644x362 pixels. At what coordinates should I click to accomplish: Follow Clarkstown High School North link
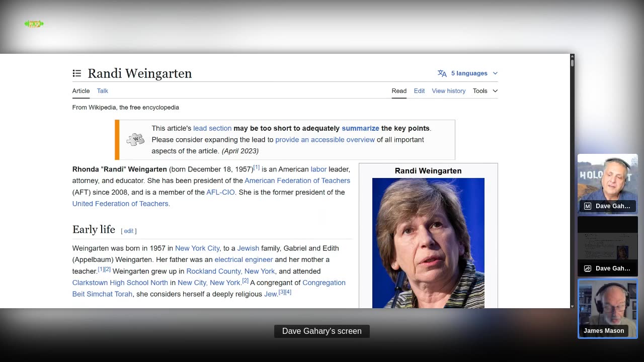click(x=120, y=283)
